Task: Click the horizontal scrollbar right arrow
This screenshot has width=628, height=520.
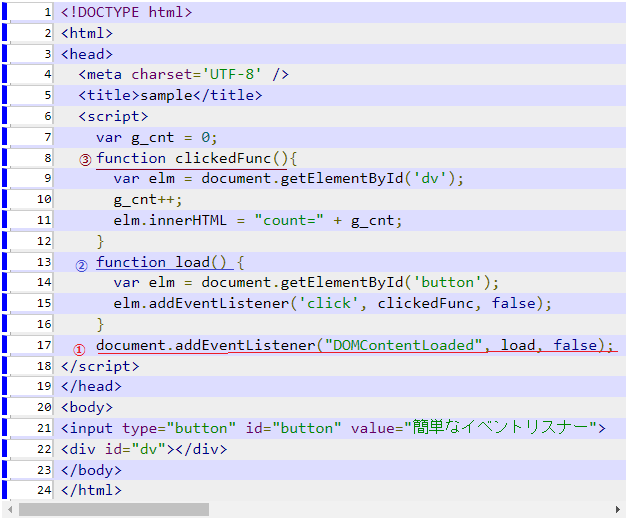Action: coord(619,510)
